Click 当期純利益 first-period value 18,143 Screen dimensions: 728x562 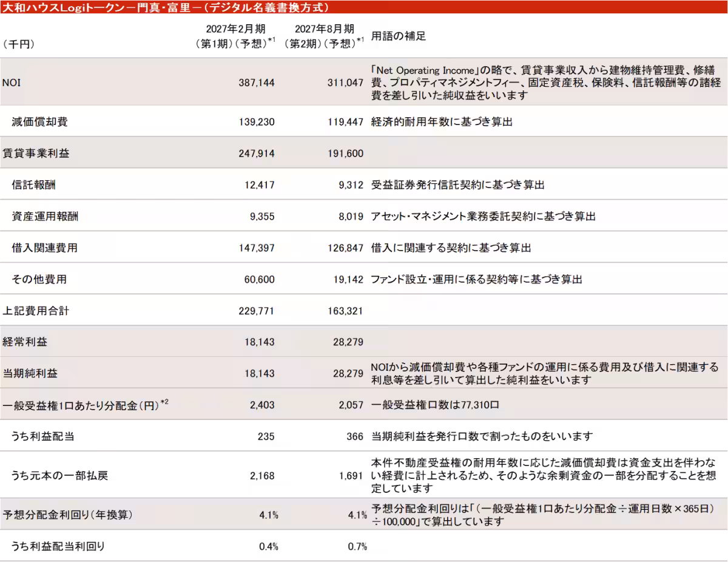(x=259, y=374)
